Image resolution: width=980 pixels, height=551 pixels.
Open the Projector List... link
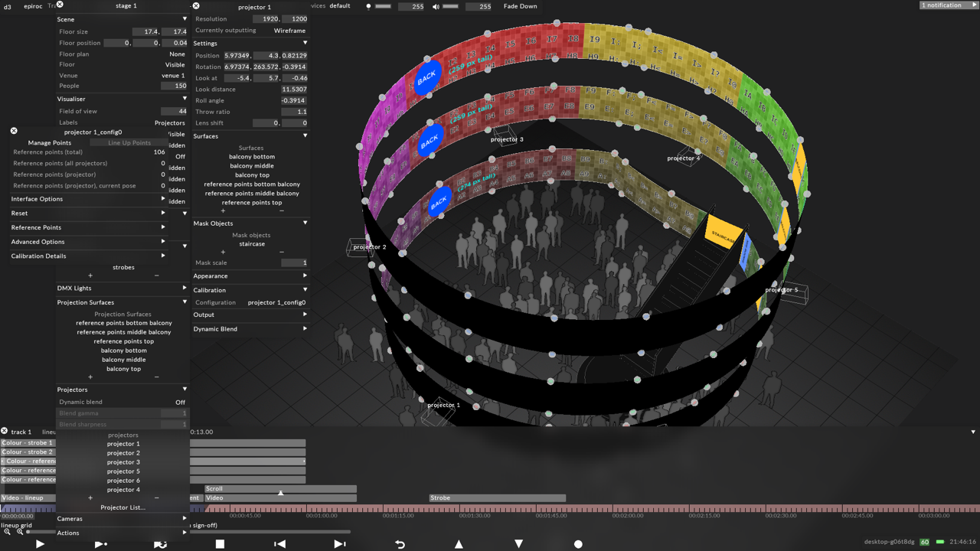coord(122,507)
